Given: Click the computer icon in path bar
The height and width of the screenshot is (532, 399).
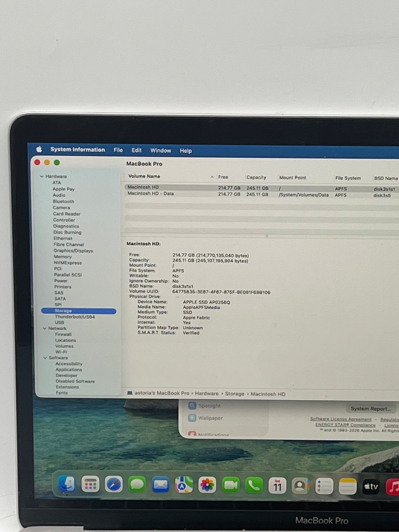Looking at the screenshot, I should click(130, 393).
